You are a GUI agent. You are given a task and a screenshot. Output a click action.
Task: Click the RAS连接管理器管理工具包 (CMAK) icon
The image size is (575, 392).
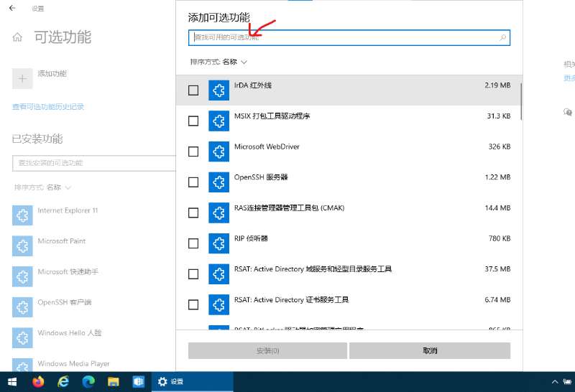point(219,213)
